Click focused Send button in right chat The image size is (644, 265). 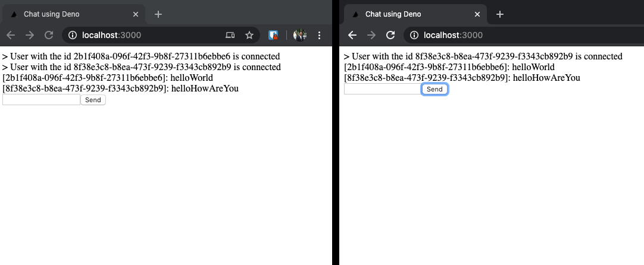(434, 89)
